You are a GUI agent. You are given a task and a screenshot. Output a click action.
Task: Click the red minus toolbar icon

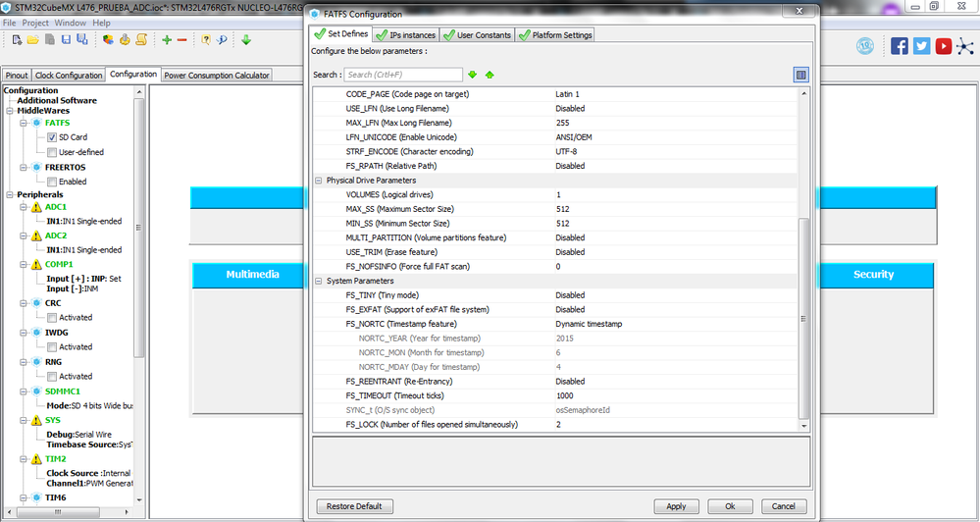tap(181, 40)
